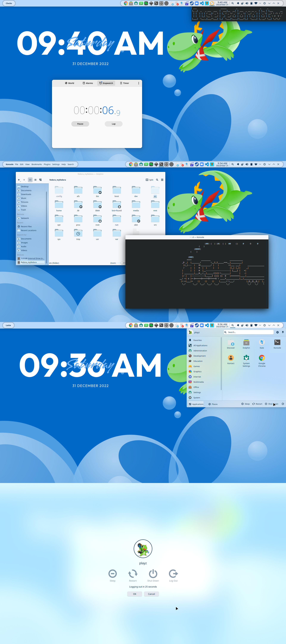Click the launcher configure gear beside the search field

tap(277, 332)
